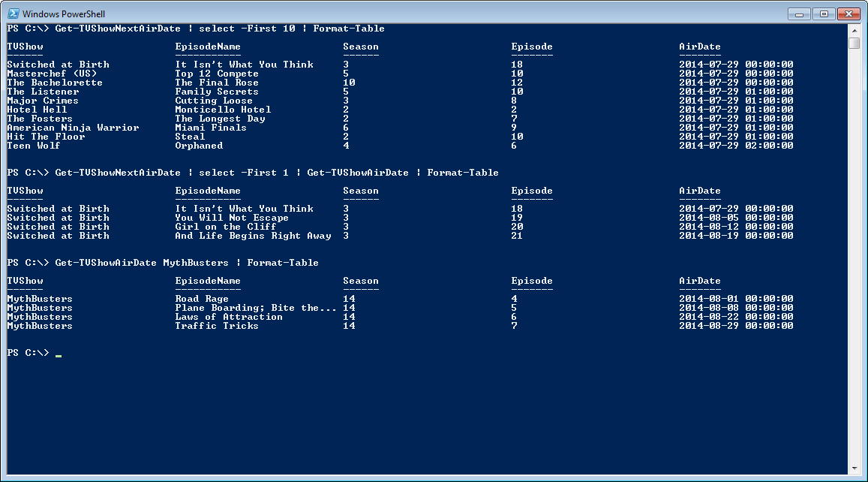868x482 pixels.
Task: Click the "Windows PowerShell" title text
Action: (64, 14)
